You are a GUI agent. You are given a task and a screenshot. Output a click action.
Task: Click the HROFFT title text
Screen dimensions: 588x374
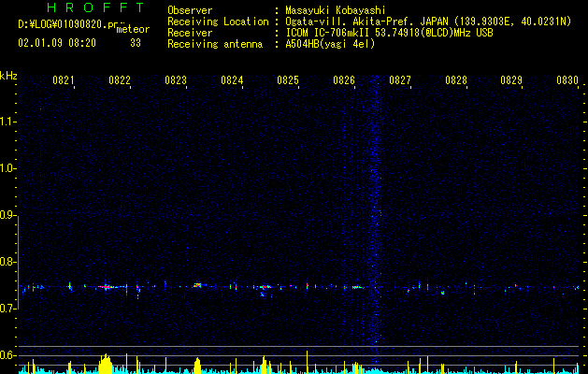pos(95,7)
